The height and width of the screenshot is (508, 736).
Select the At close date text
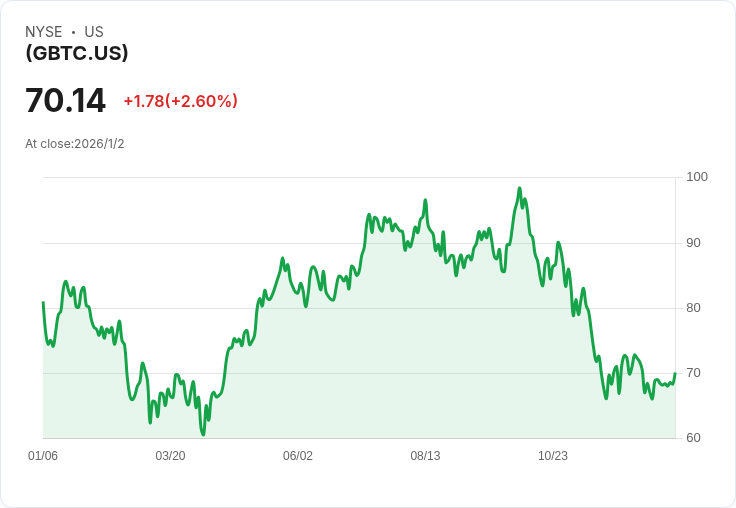tap(75, 144)
